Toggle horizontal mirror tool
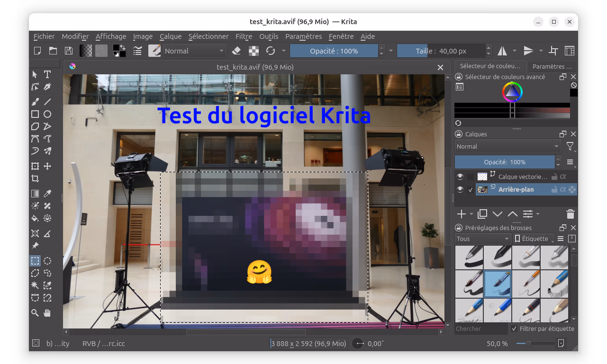607x364 pixels. (502, 51)
